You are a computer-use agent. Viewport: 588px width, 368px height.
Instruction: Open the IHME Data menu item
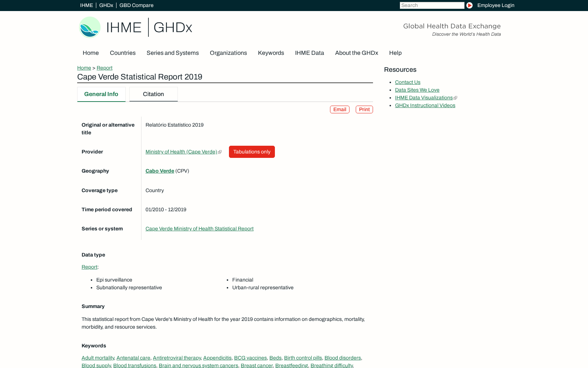(309, 53)
